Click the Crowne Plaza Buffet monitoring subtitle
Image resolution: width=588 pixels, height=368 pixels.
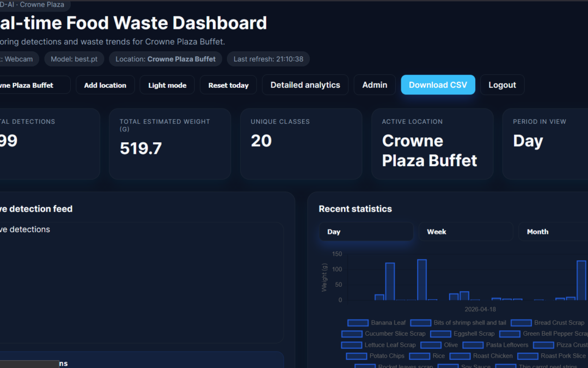coord(112,41)
